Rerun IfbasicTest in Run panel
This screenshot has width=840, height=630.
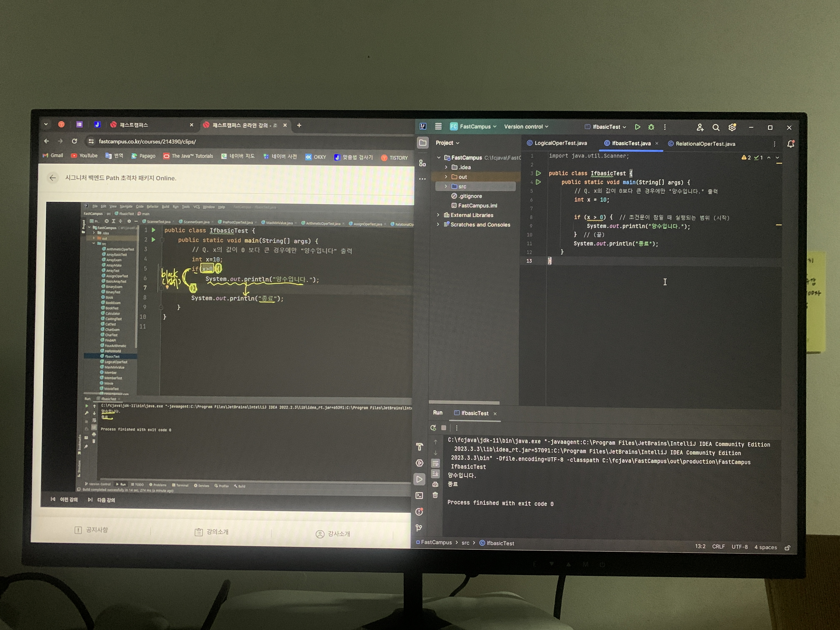(x=433, y=427)
